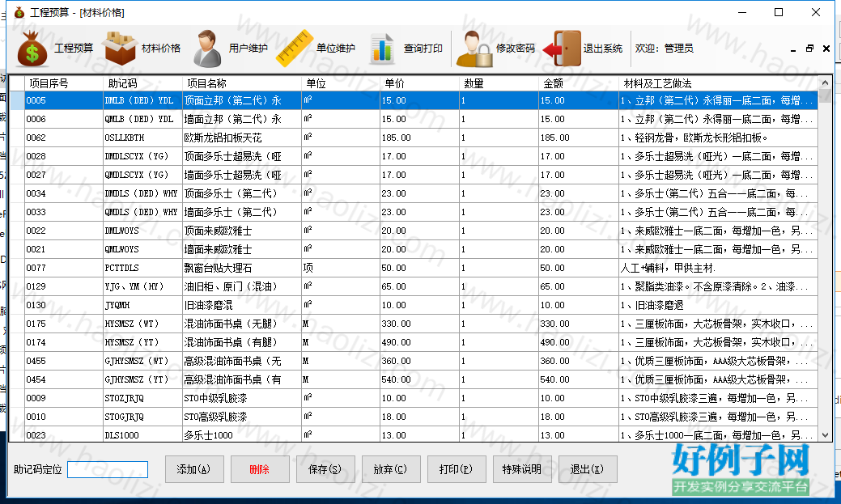The image size is (841, 504).
Task: Click the 保存(S) button
Action: click(325, 469)
